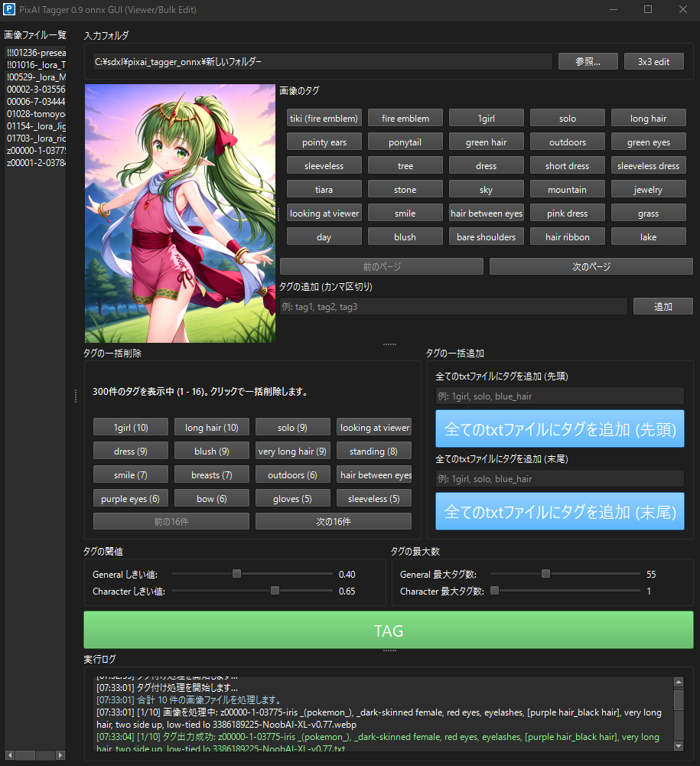
Task: Select file !!!01236-presea in list
Action: point(36,53)
